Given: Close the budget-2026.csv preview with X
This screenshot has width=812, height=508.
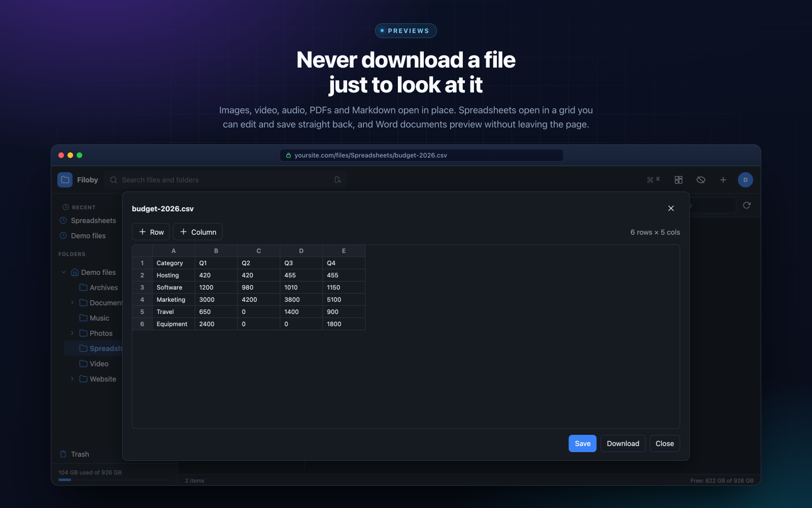Looking at the screenshot, I should 671,208.
